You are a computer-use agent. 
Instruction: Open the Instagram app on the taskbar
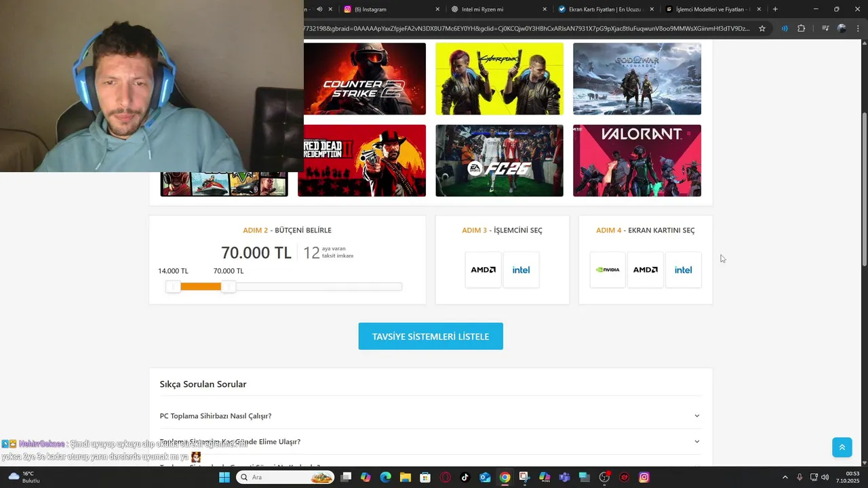coord(644,477)
